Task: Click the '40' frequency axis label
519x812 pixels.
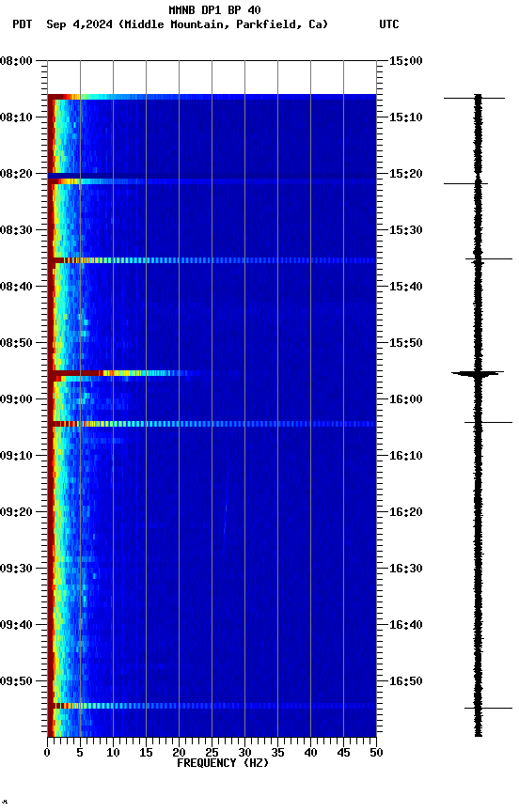Action: 310,753
